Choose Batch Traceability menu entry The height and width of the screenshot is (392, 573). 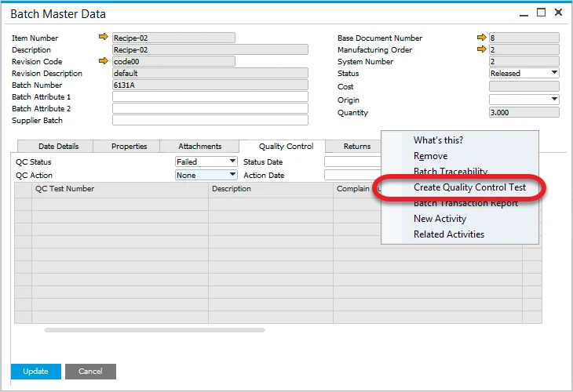(x=451, y=171)
